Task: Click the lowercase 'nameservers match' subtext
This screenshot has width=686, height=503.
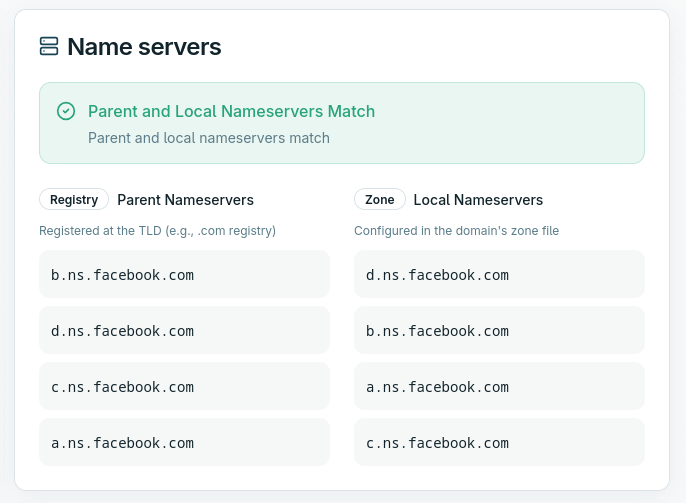Action: coord(208,138)
